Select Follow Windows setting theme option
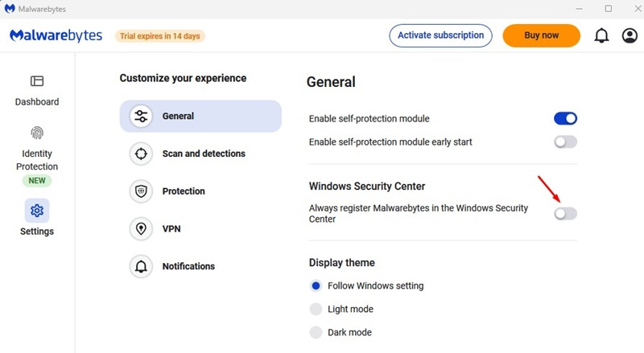This screenshot has width=644, height=353. [x=316, y=285]
